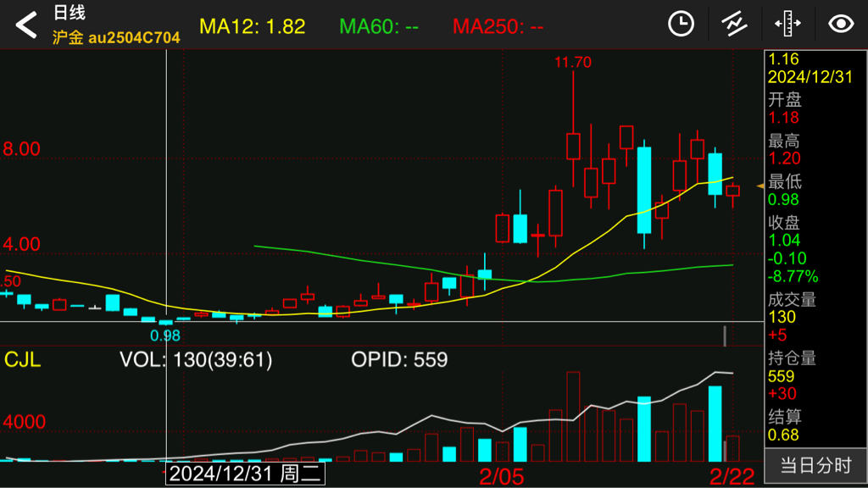This screenshot has width=868, height=488.
Task: Select the 2/22 date marker
Action: pos(732,475)
